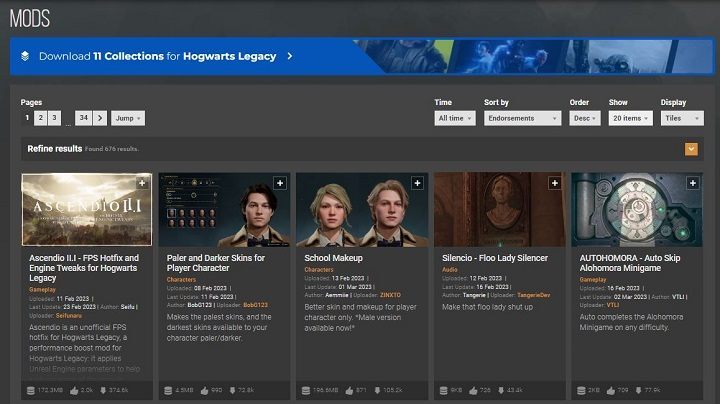
Task: Open AUTOHOMORA Auto Skip mod title
Action: tap(630, 263)
